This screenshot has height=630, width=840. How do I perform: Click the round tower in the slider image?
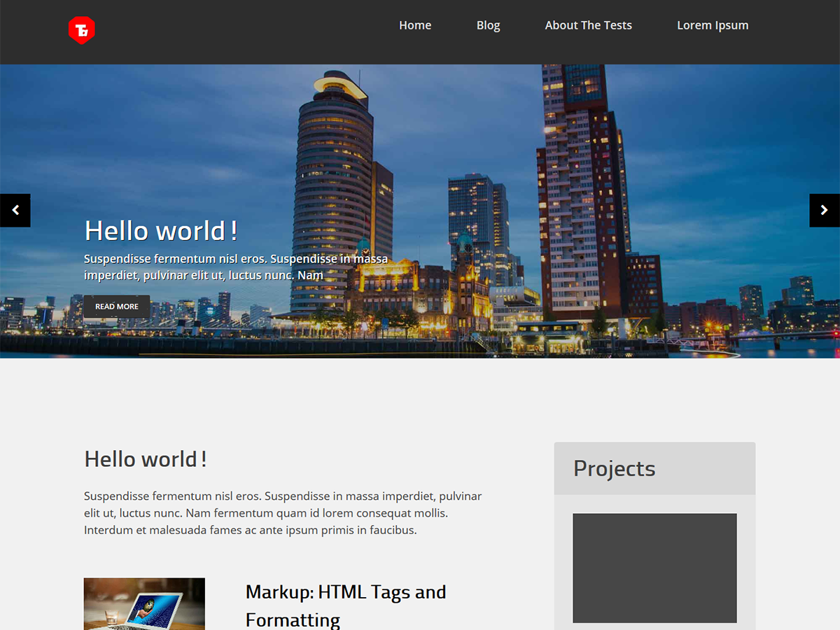pyautogui.click(x=332, y=182)
